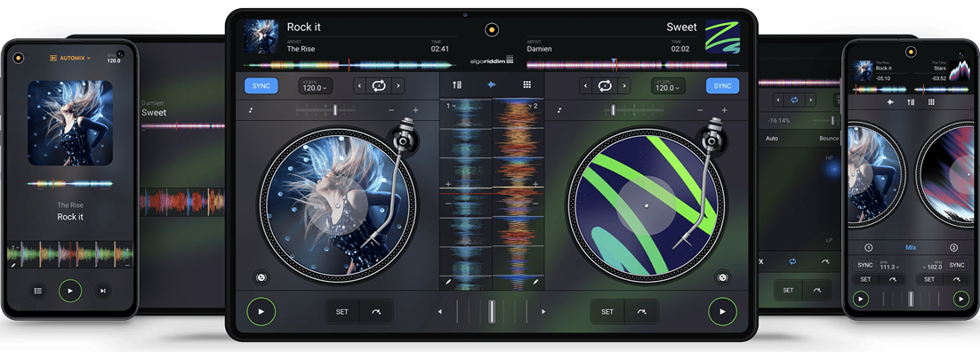
Task: Click SET cue button on left deck
Action: 341,311
